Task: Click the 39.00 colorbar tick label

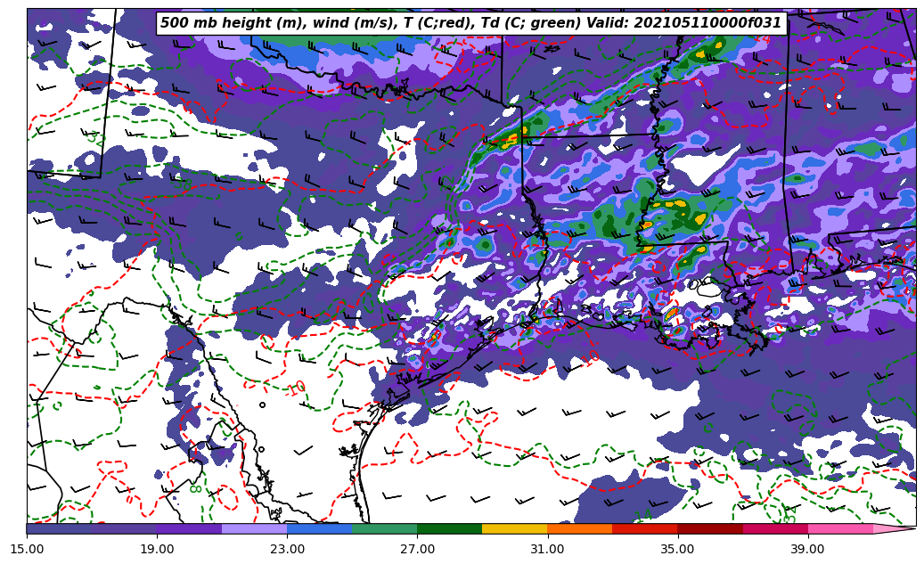Action: tap(807, 549)
